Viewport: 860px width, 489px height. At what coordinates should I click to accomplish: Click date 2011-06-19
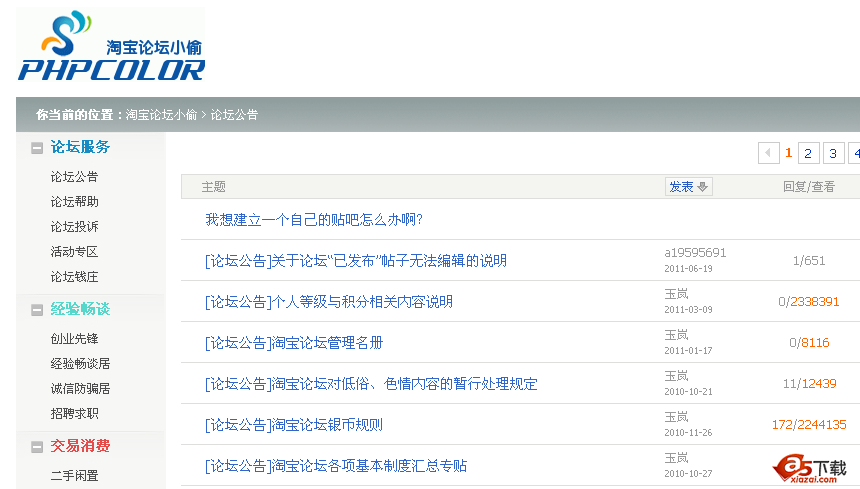(688, 269)
